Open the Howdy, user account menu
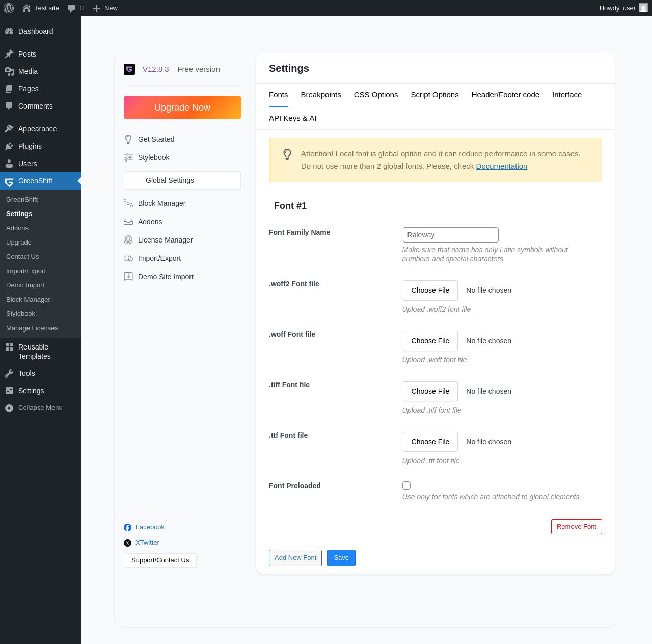 (623, 8)
